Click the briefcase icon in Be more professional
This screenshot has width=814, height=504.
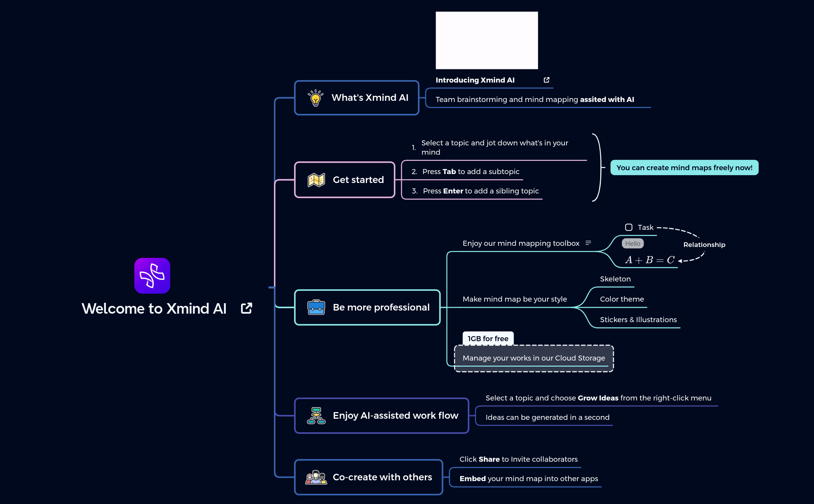point(316,307)
